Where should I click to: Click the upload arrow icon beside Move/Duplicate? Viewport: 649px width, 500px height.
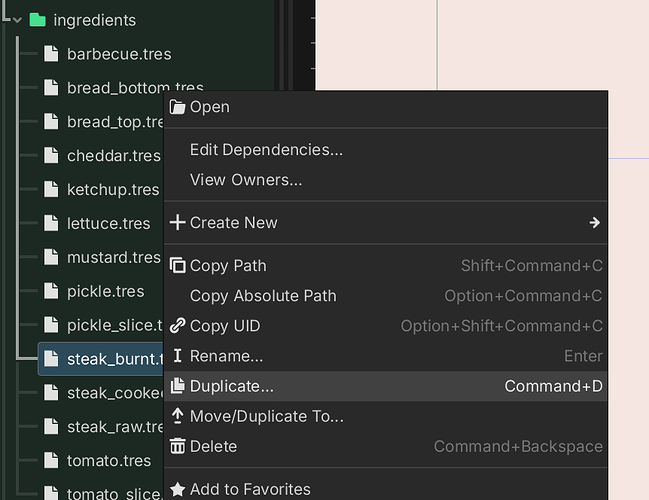tap(178, 416)
